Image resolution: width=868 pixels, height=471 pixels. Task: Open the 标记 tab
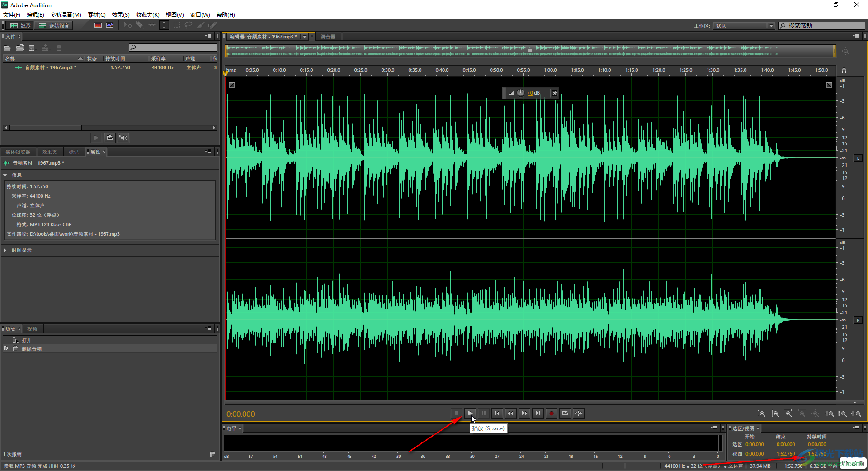point(74,152)
